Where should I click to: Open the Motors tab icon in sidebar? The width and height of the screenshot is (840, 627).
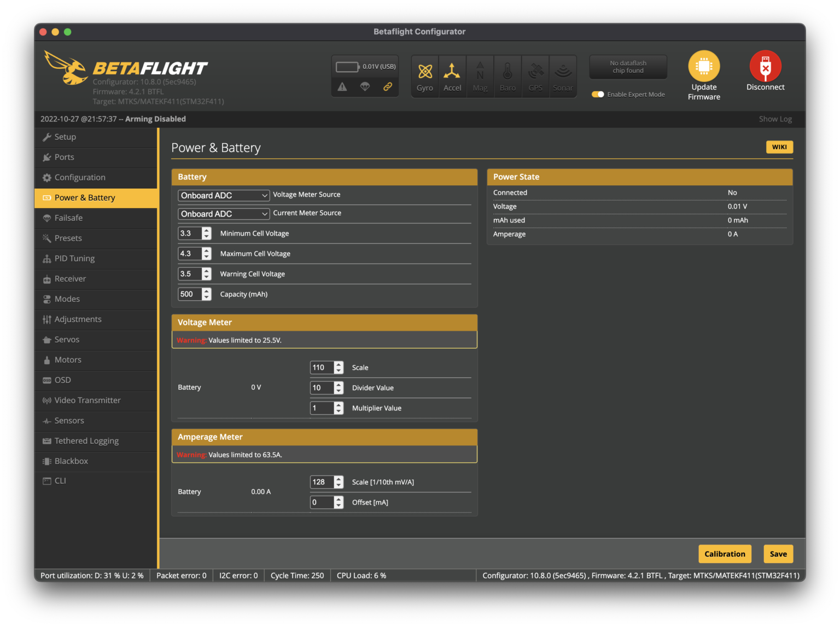click(46, 360)
